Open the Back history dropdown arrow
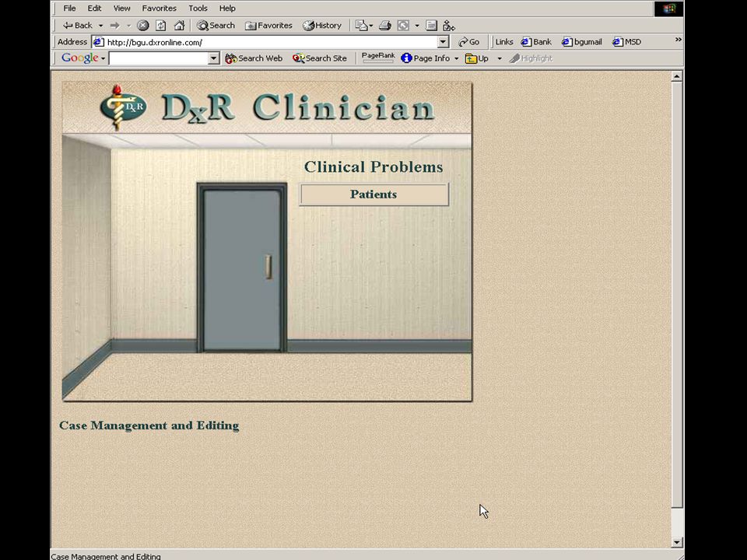Screen dimensions: 747x560 point(100,26)
